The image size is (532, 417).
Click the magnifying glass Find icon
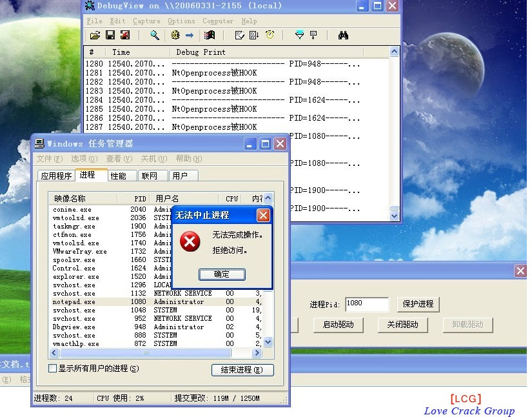[153, 36]
